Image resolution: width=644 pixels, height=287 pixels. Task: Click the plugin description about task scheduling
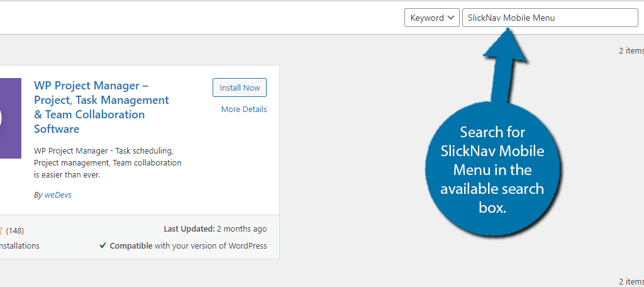coord(108,163)
